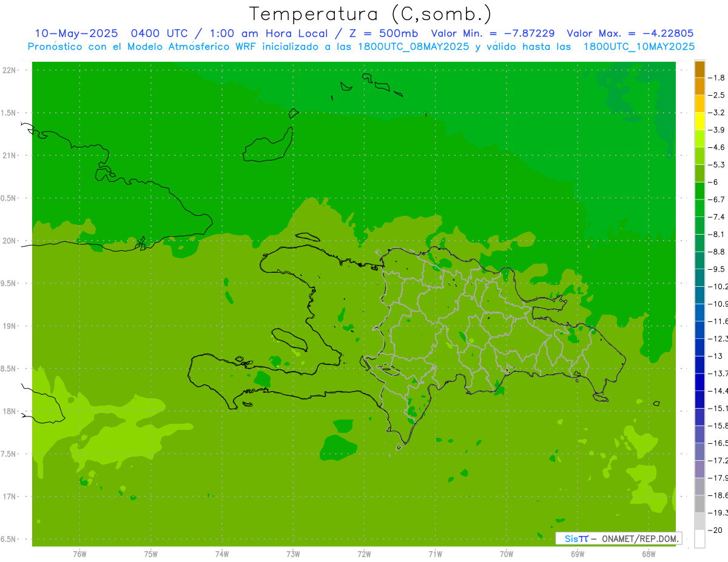
Task: Select the title "Temperatura (C,somb.)"
Action: (x=371, y=14)
